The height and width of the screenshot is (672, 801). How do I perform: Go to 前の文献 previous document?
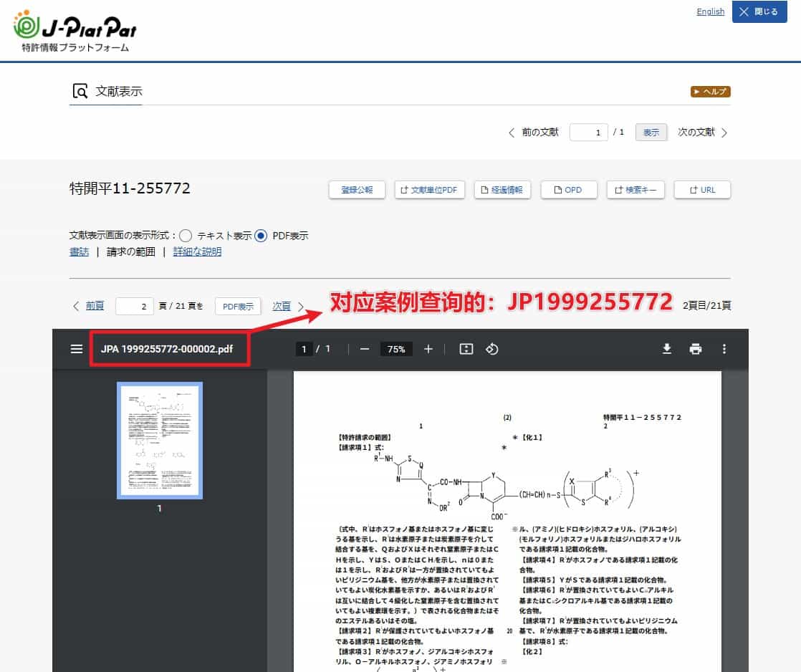click(x=540, y=133)
